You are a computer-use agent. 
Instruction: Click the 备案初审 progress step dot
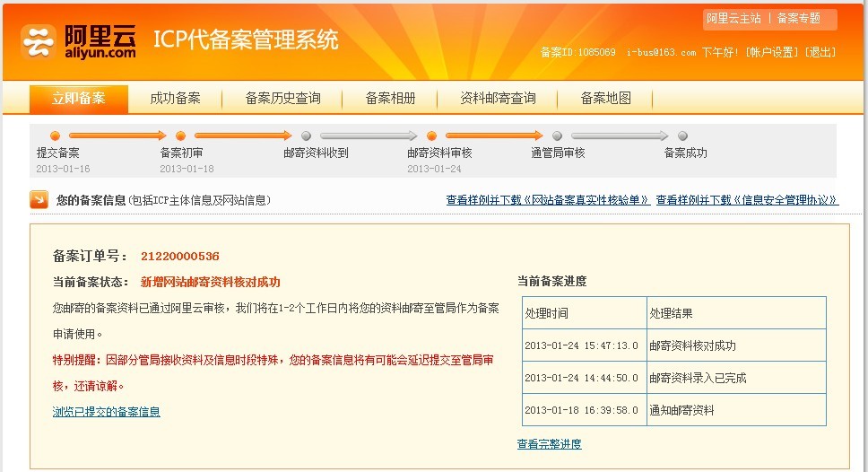coord(180,136)
